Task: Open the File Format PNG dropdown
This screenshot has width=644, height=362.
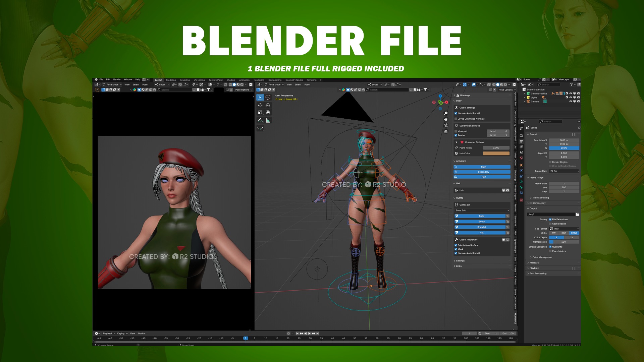Action: pyautogui.click(x=564, y=229)
